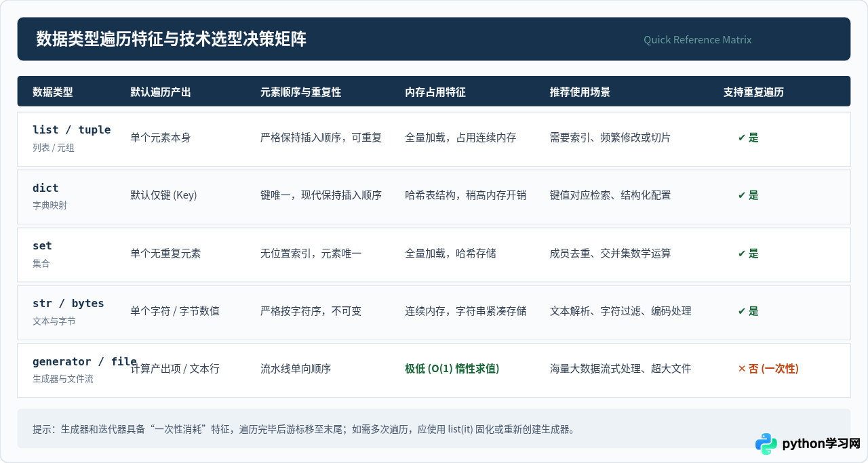This screenshot has height=463, width=868.
Task: Select the 'set' type name
Action: tap(42, 246)
